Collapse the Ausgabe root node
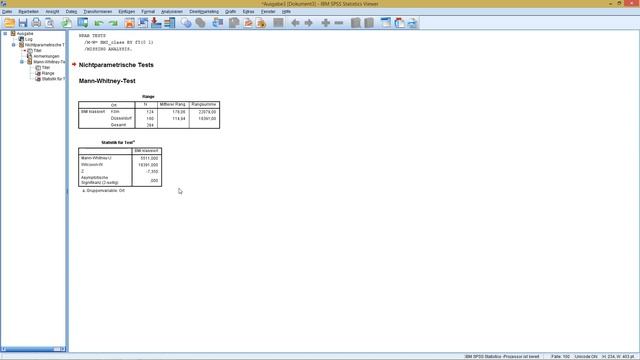This screenshot has width=640, height=360. point(5,33)
